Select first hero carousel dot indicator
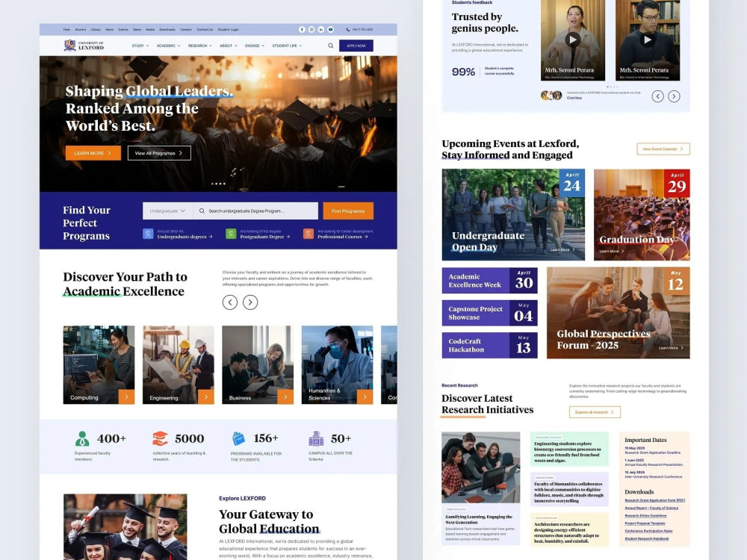This screenshot has height=560, width=747. tap(212, 184)
